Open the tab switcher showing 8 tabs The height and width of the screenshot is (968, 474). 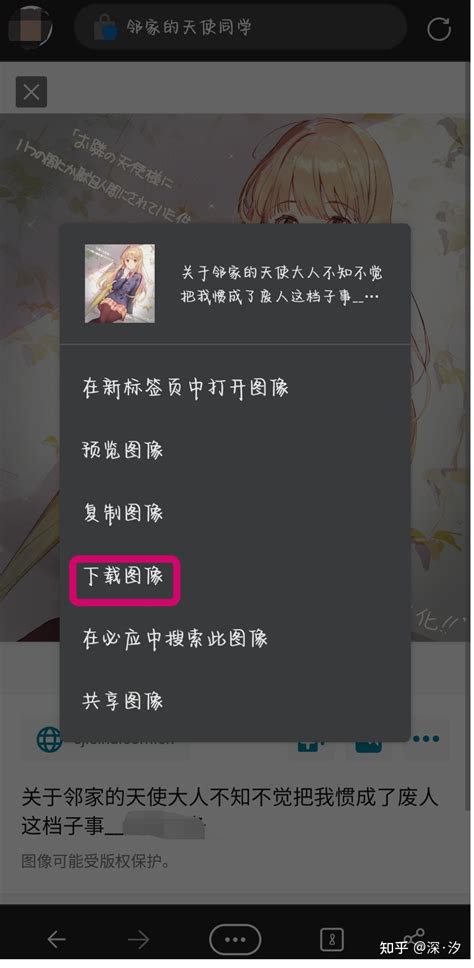click(x=331, y=940)
